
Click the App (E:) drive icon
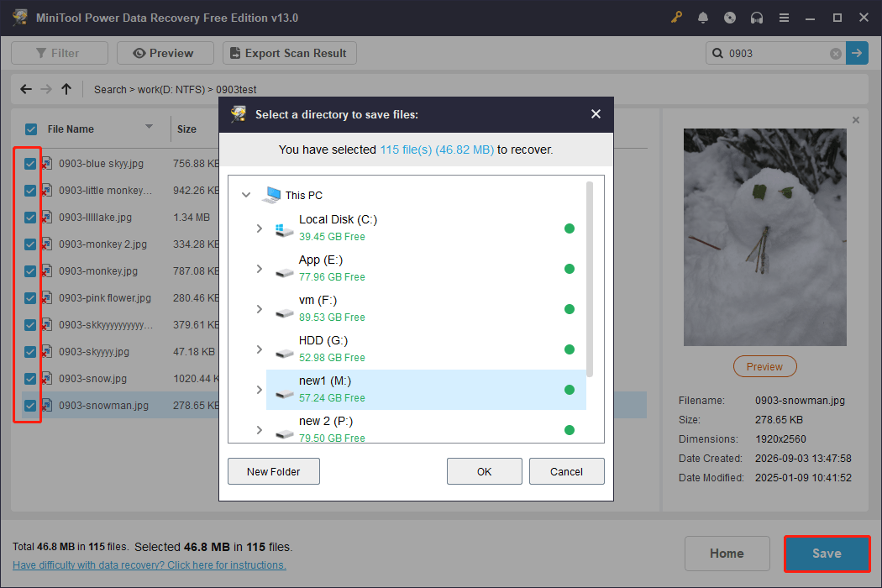(x=284, y=272)
